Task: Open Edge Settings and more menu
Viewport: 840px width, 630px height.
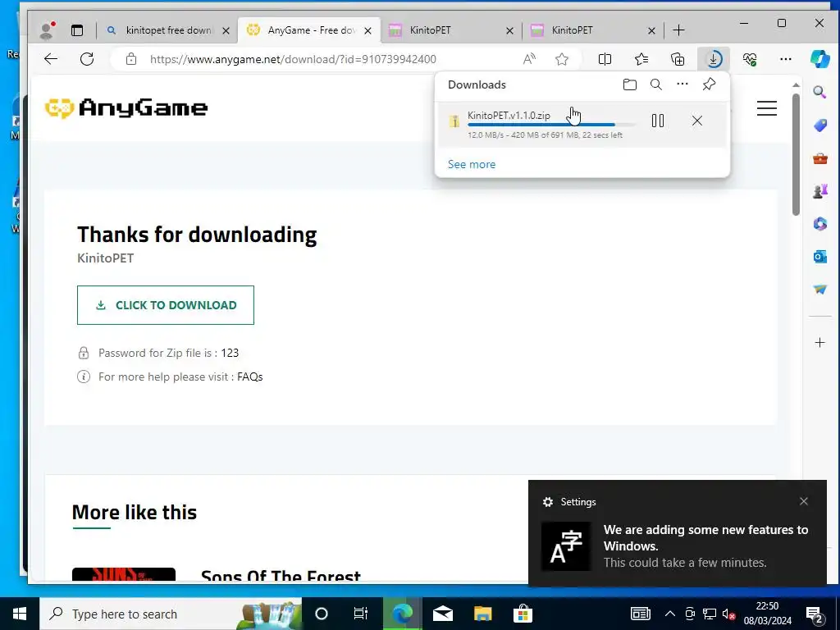Action: pyautogui.click(x=786, y=59)
